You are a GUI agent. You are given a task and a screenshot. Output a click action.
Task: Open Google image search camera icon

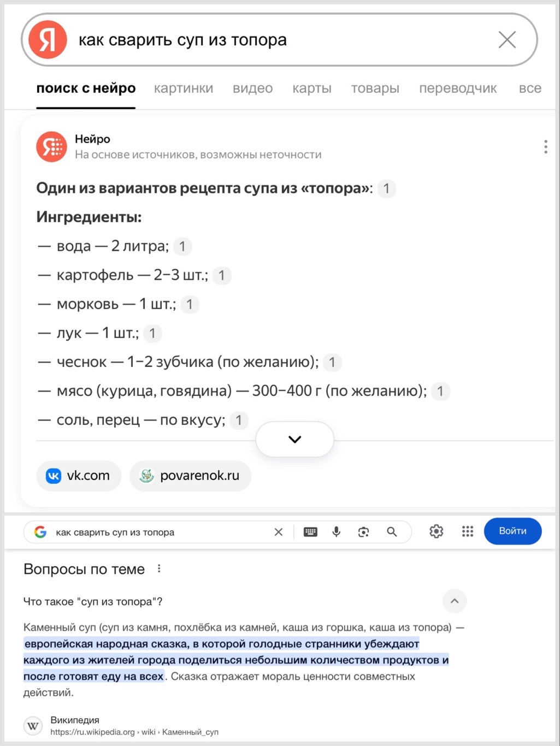364,532
